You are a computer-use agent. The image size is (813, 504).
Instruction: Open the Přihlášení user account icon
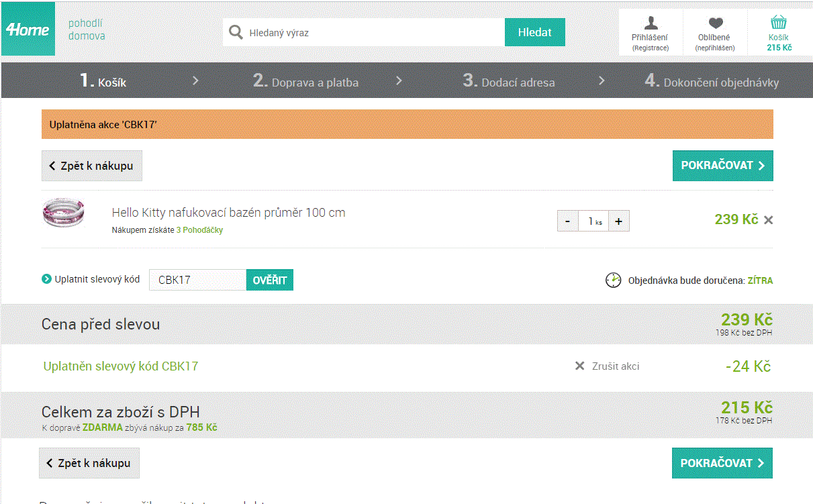(650, 23)
